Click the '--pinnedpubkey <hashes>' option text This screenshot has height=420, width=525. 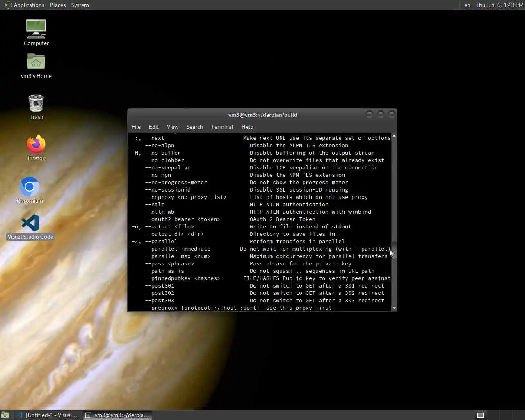point(183,278)
